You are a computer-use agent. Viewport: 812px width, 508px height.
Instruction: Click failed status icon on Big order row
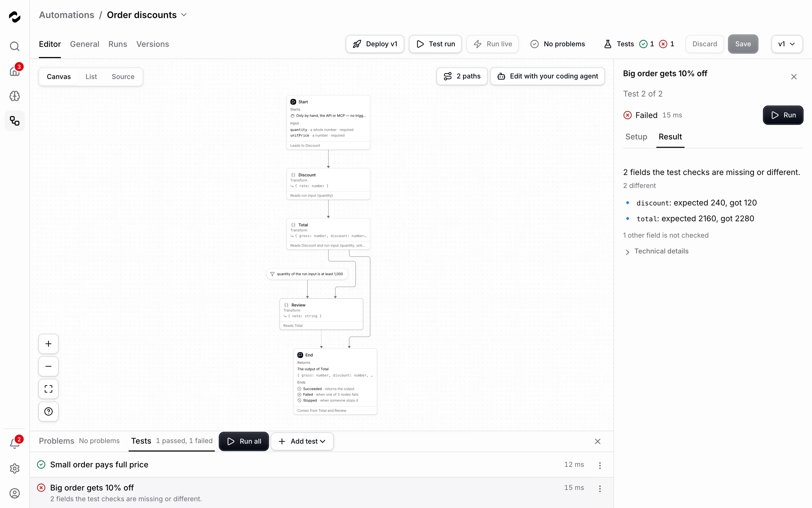41,488
